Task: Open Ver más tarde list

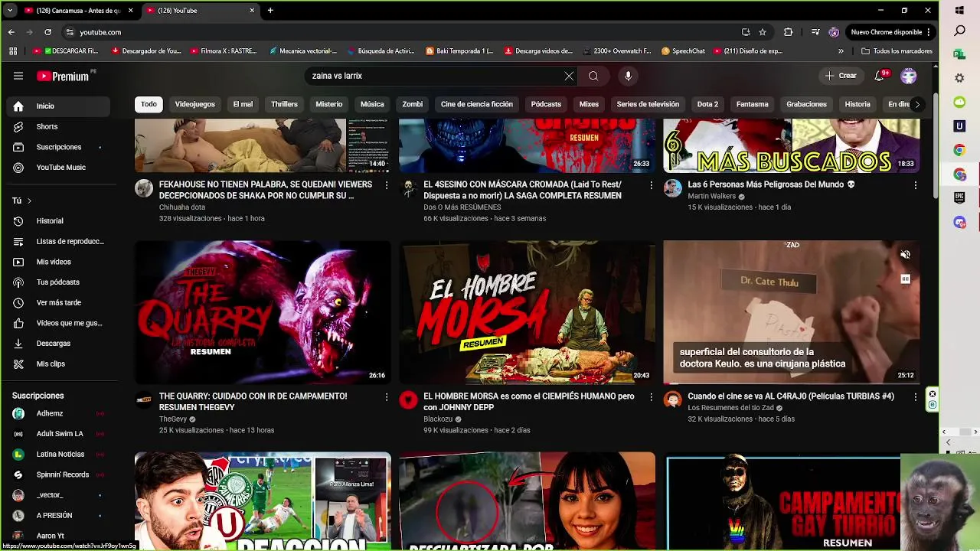Action: pyautogui.click(x=58, y=303)
